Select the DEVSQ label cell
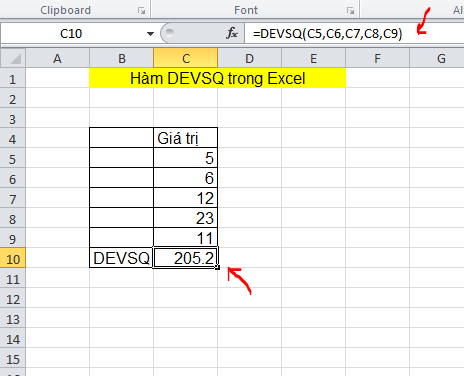Image resolution: width=464 pixels, height=376 pixels. click(121, 258)
